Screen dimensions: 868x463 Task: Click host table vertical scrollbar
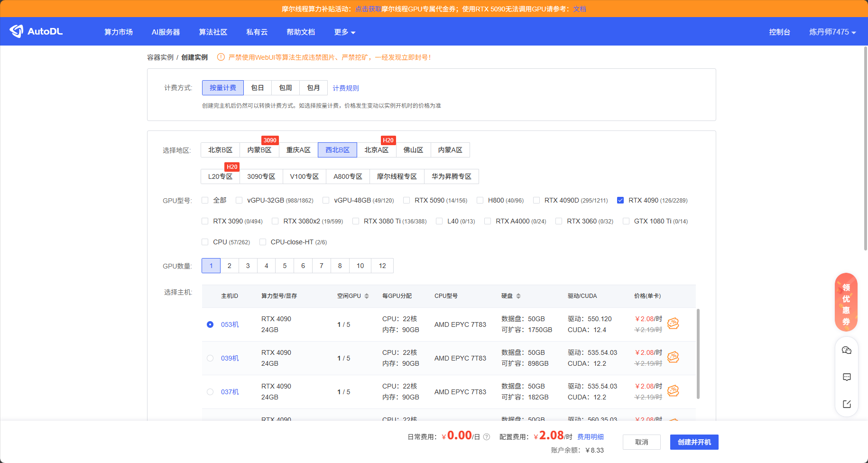coord(698,354)
